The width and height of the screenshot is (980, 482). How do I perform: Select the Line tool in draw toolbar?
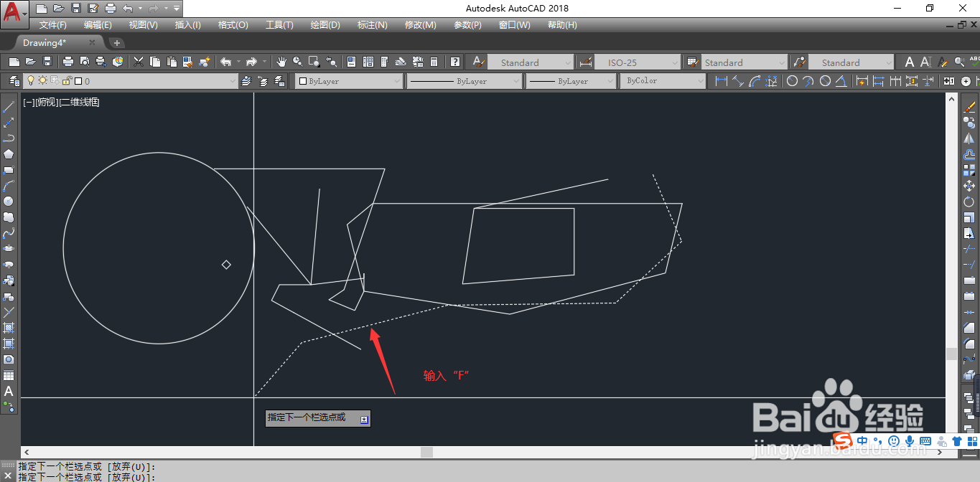tap(9, 107)
